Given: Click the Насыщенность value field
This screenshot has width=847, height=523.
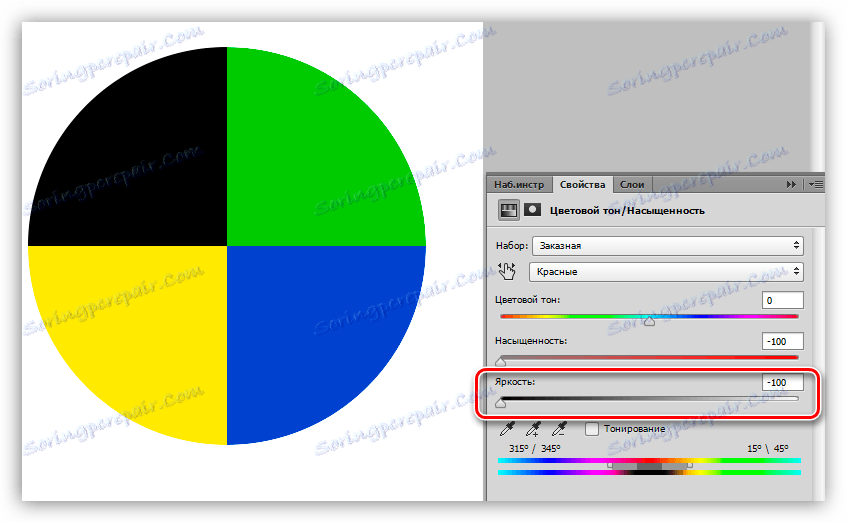Looking at the screenshot, I should (x=783, y=341).
